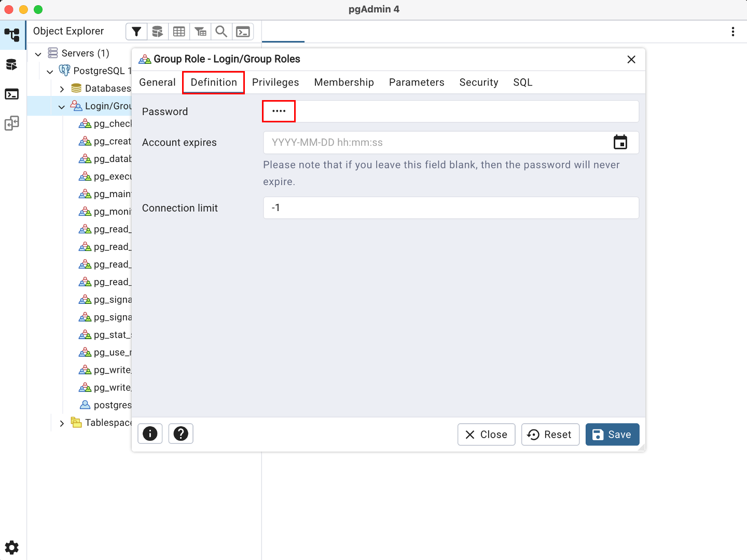Select the pg_creat role in tree
This screenshot has height=560, width=747.
pyautogui.click(x=113, y=141)
